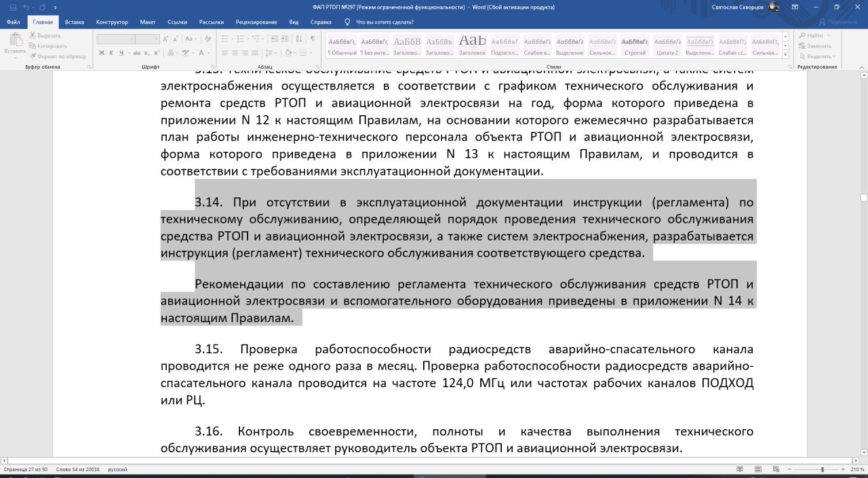Select the Строгий style thumbnail
This screenshot has height=478, width=868.
635,45
